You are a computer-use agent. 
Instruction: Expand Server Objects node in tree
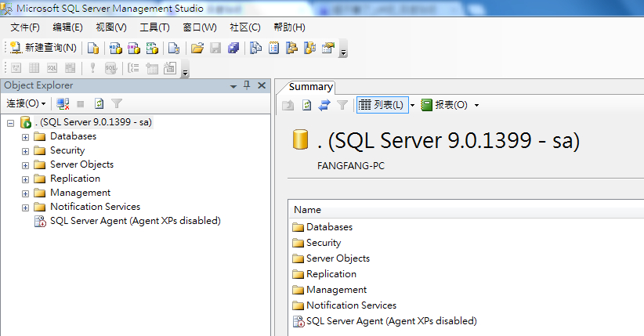(26, 165)
